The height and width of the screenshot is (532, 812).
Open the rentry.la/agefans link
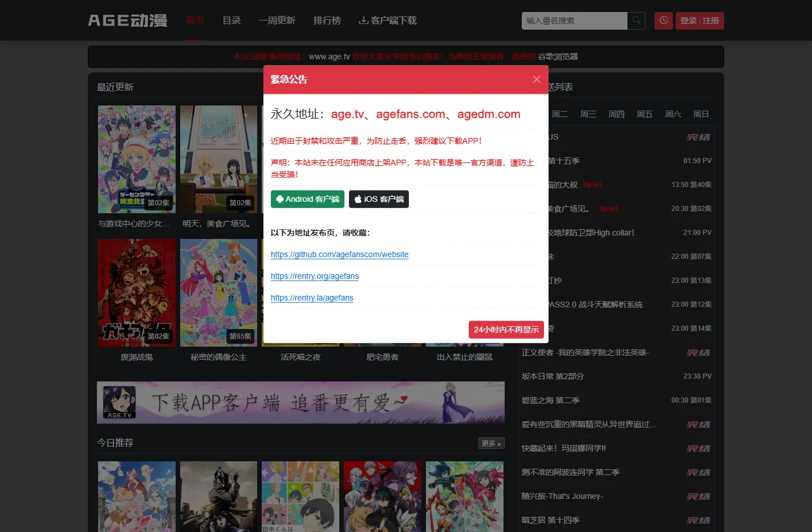[x=312, y=298]
